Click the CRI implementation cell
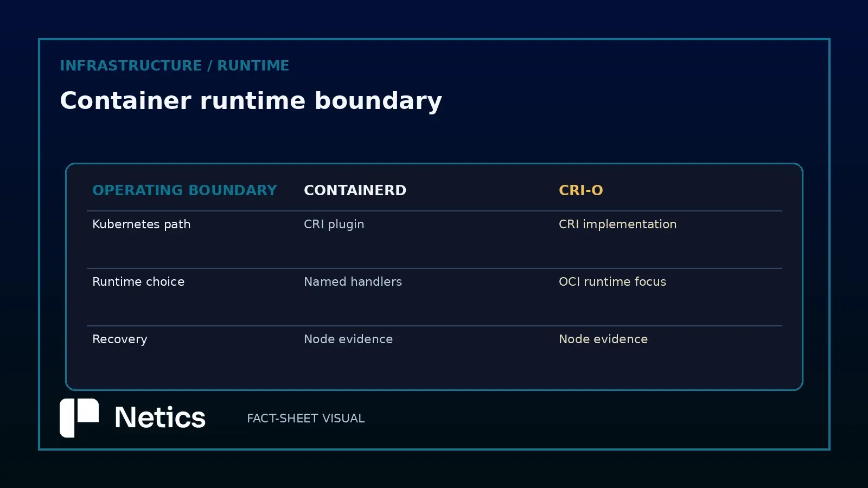868x488 pixels. pos(617,224)
